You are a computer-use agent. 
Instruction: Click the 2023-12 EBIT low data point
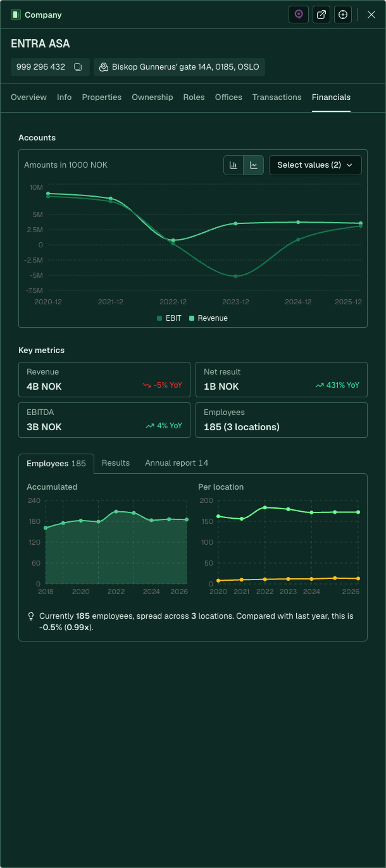pyautogui.click(x=235, y=276)
